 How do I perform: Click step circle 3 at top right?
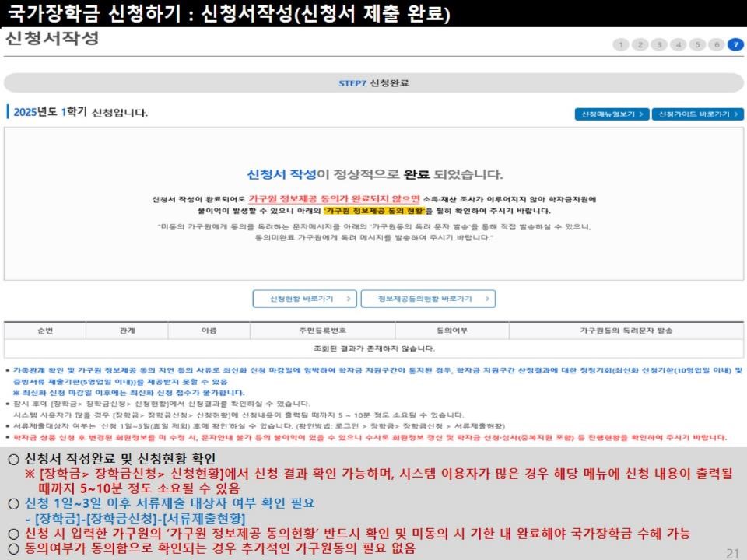pos(659,45)
